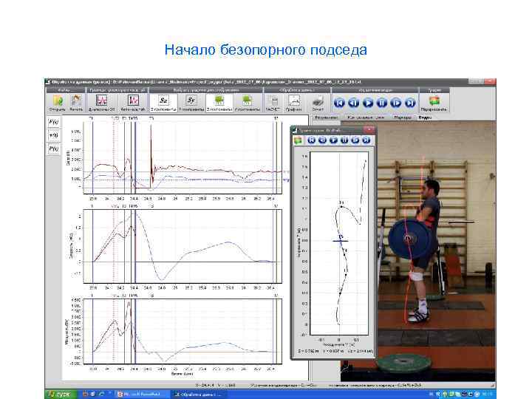Pause the animation in the trajectory window
This screenshot has width=532, height=399.
[x=344, y=140]
